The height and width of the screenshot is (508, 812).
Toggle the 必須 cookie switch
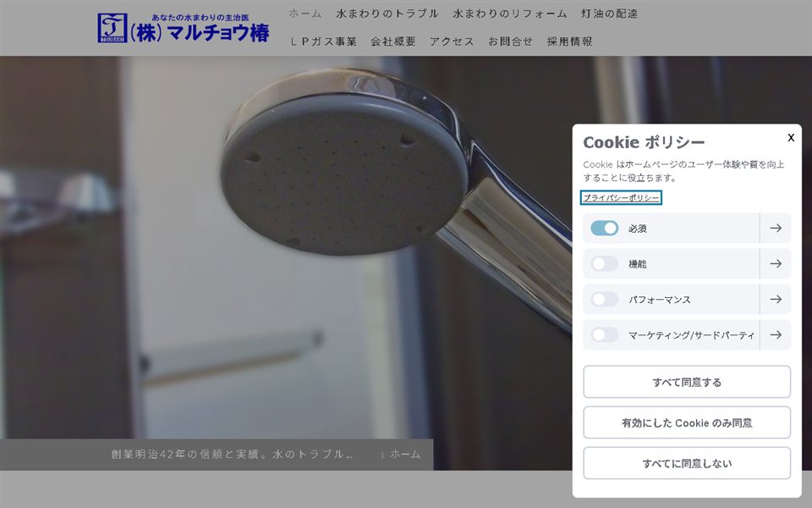tap(604, 228)
